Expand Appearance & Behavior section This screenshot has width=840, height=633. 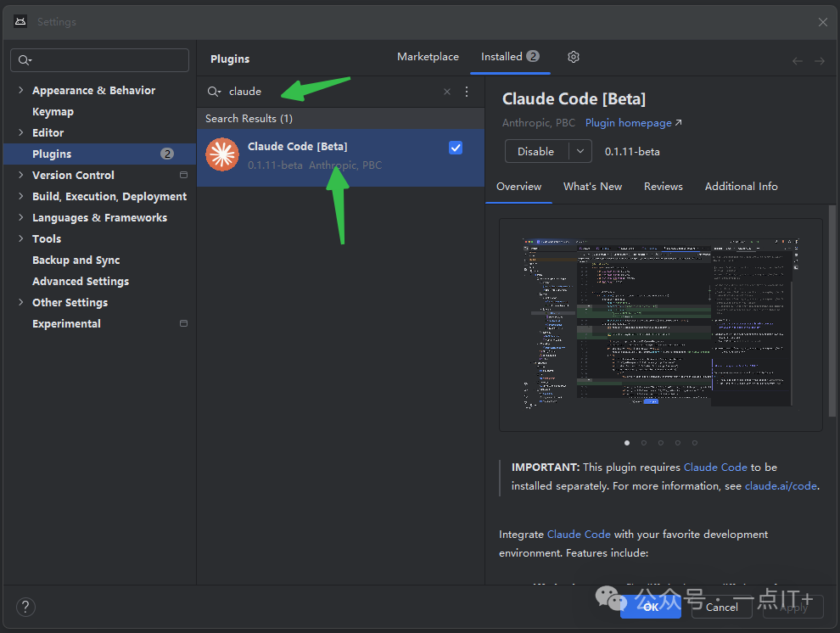click(21, 90)
